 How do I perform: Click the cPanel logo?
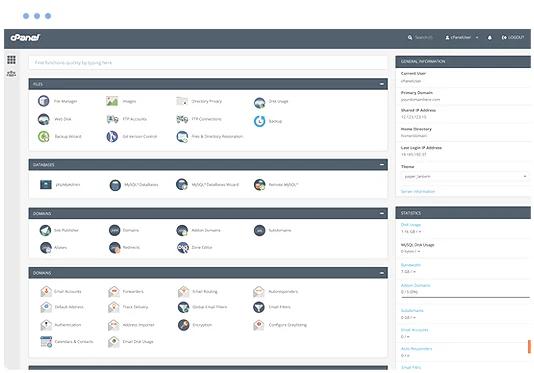(x=25, y=37)
